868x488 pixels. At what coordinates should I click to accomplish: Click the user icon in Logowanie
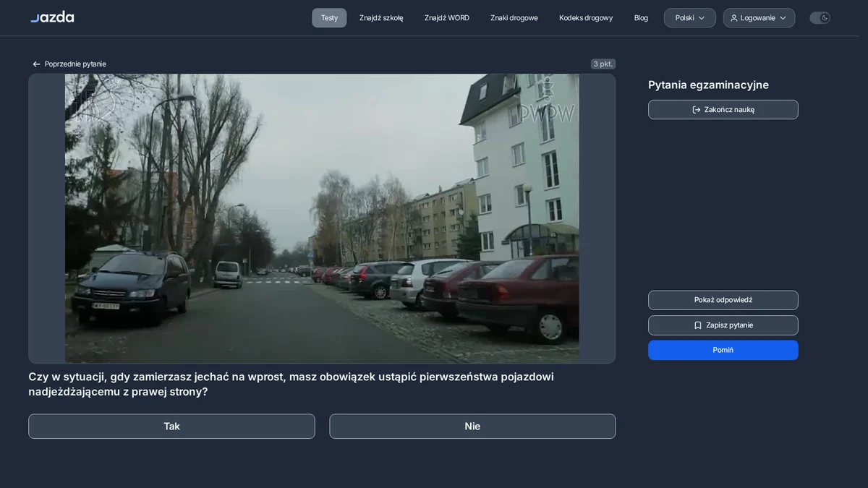point(734,18)
